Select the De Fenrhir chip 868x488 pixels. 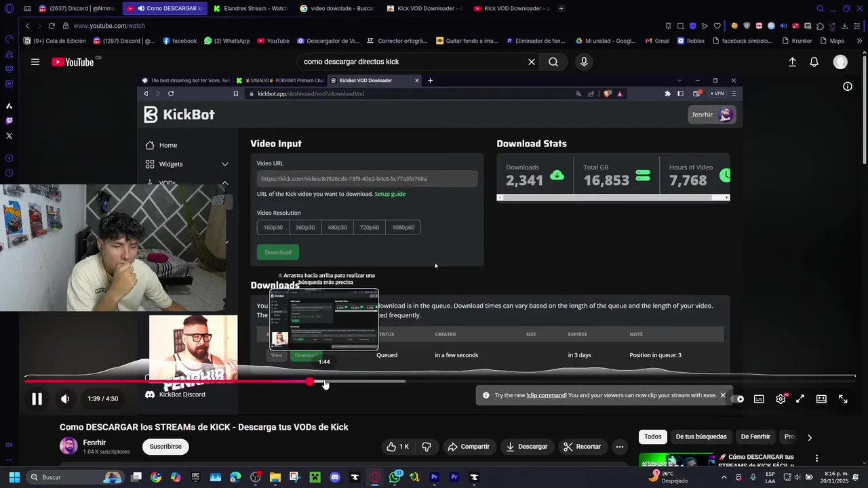pyautogui.click(x=755, y=436)
